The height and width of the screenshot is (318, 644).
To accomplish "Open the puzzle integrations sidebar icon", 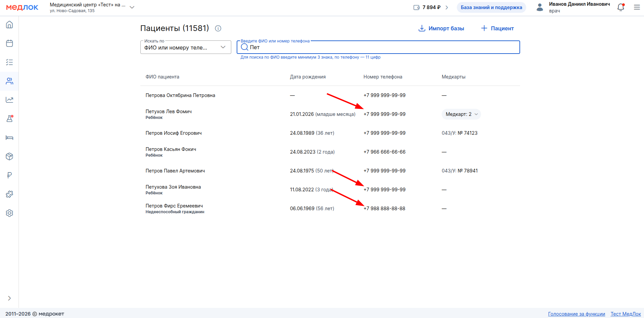I will (9, 194).
